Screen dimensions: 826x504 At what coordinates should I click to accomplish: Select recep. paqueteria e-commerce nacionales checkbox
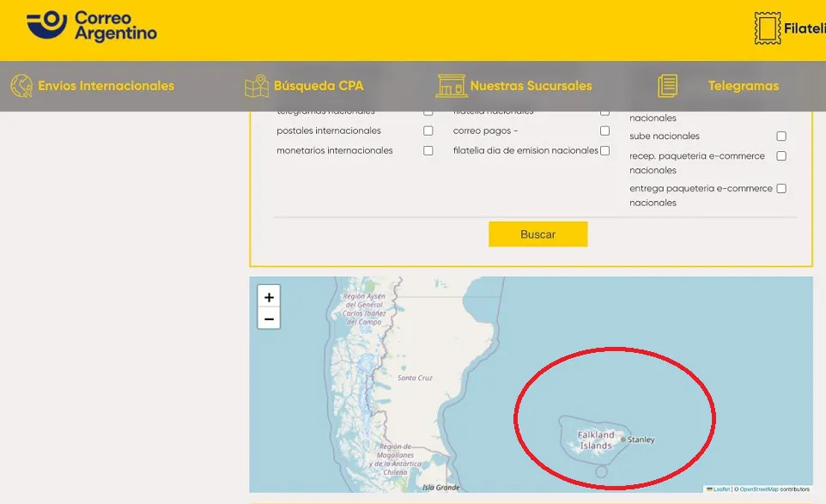tap(781, 156)
